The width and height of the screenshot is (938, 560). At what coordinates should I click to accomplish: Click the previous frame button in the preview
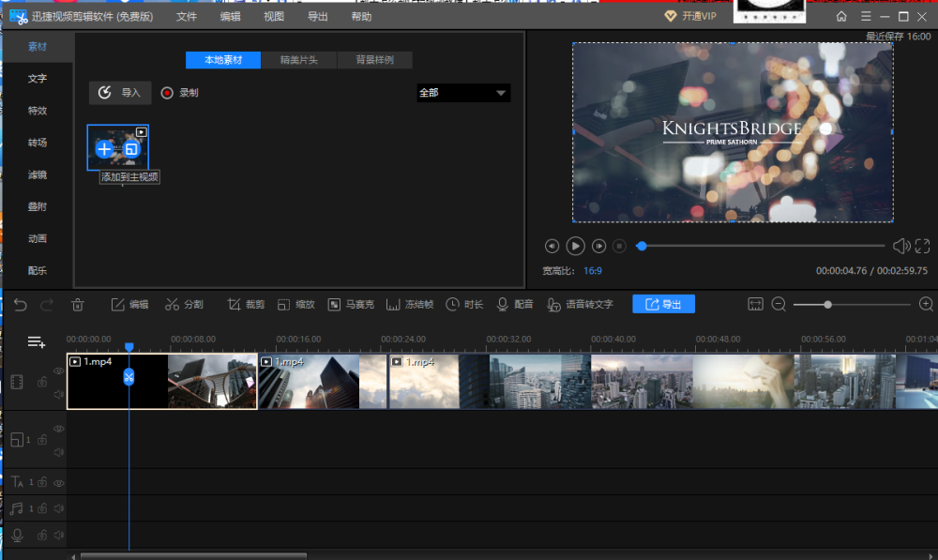click(x=552, y=246)
